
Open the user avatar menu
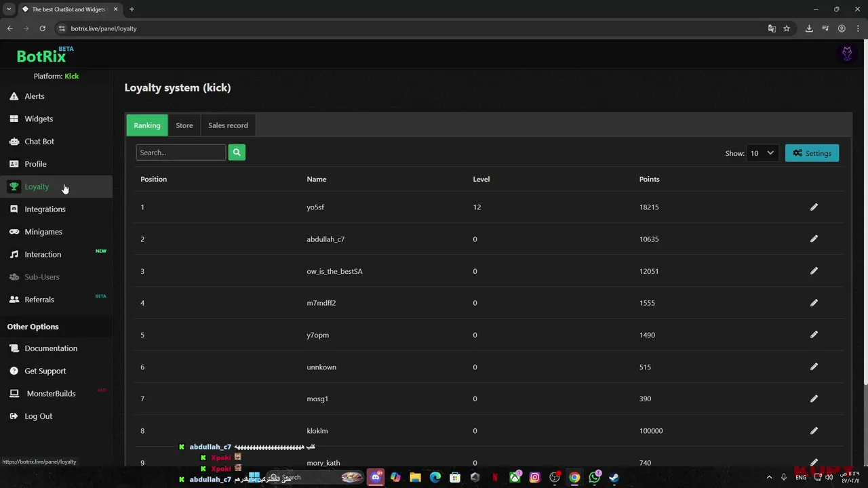[x=846, y=54]
